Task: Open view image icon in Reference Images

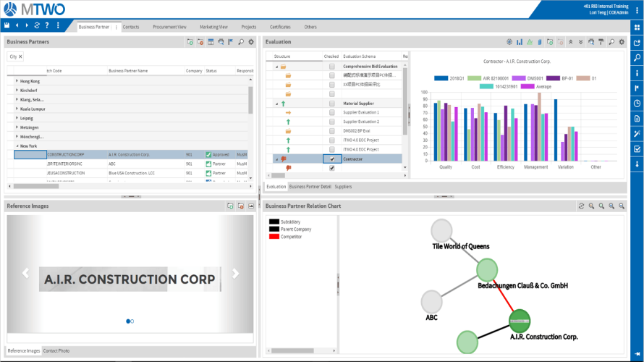Action: [251, 206]
